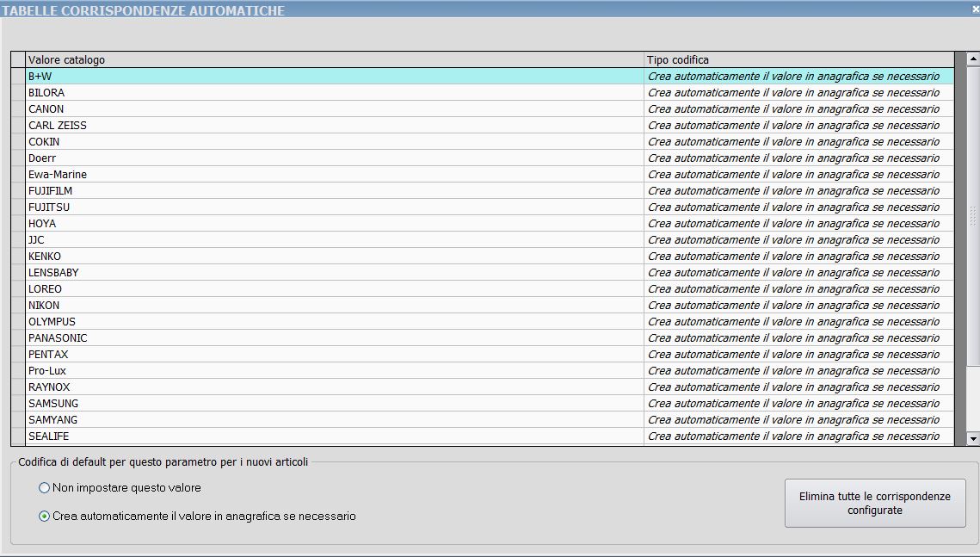Screen dimensions: 980x557
Task: Click scrollbar down arrow of the table
Action: [x=973, y=439]
